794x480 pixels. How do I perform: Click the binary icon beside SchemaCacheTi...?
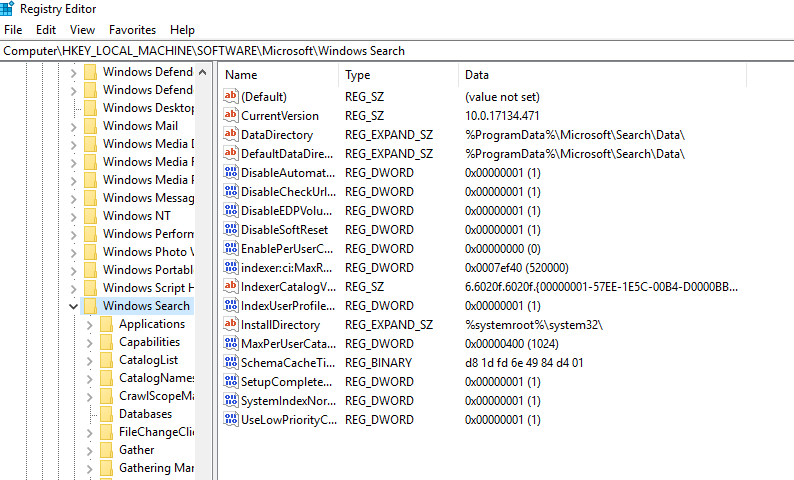pos(231,363)
